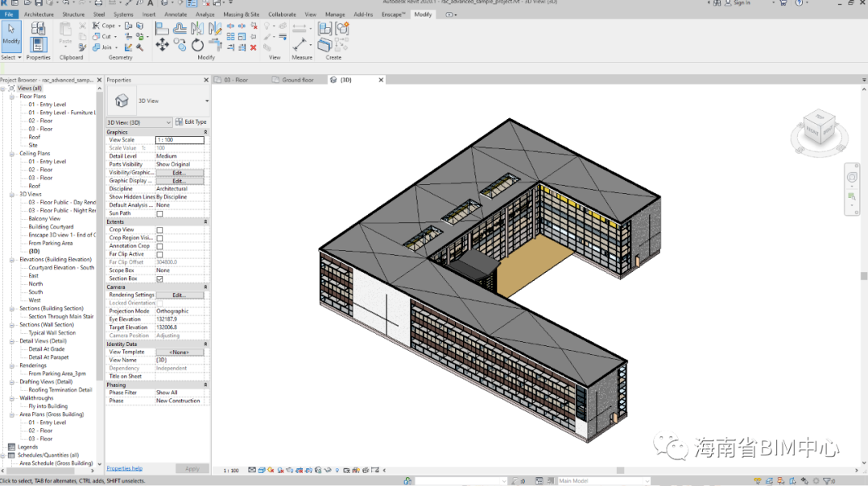Uncheck the Section Box checkbox
The height and width of the screenshot is (486, 868).
click(159, 279)
